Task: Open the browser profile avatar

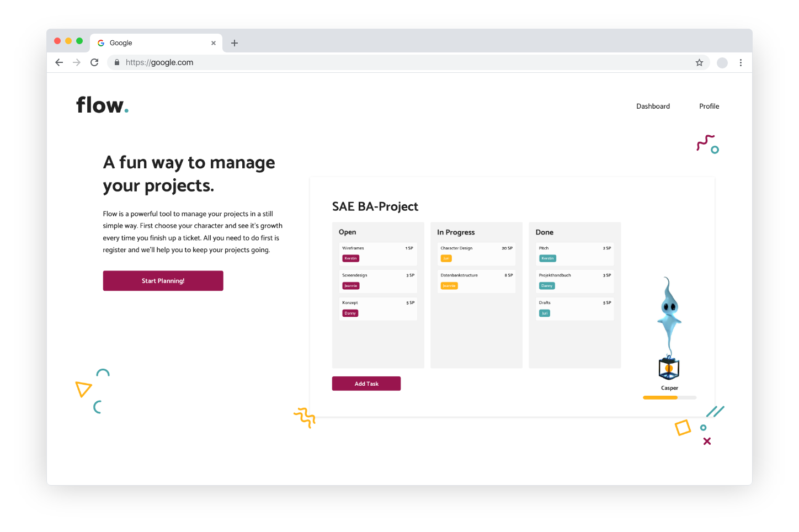Action: tap(722, 62)
